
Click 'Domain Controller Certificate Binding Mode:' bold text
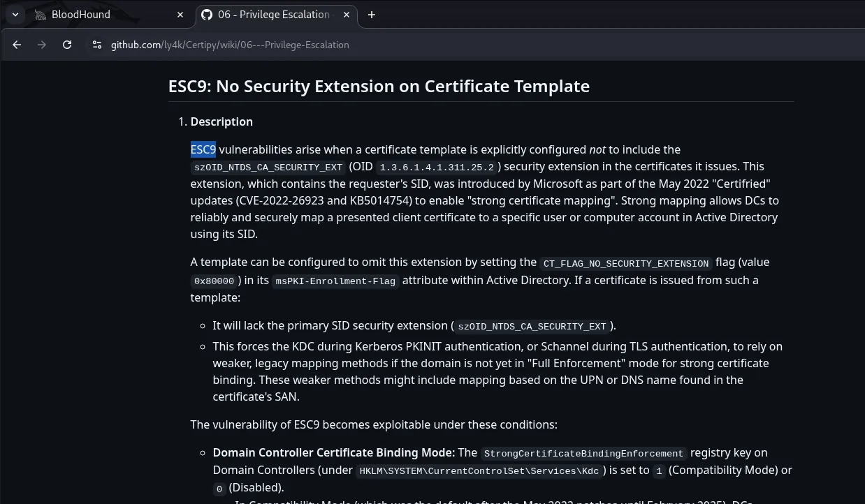[334, 452]
